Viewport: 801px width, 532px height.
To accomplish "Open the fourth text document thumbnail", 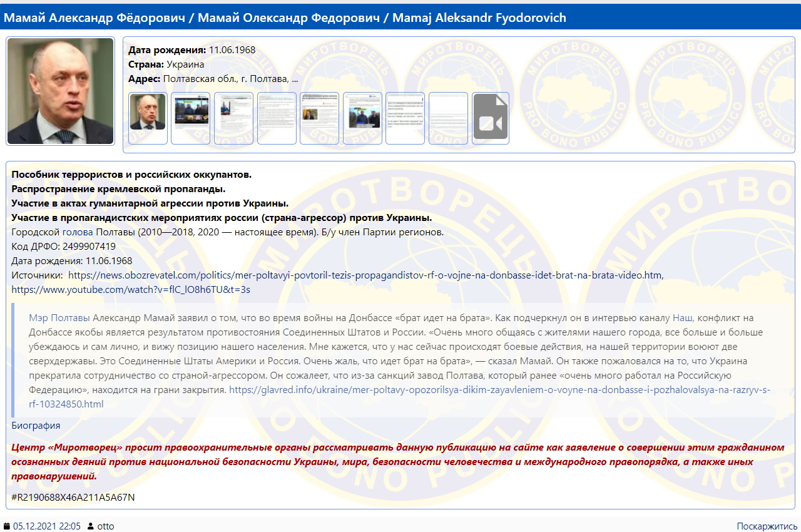I will (x=277, y=118).
